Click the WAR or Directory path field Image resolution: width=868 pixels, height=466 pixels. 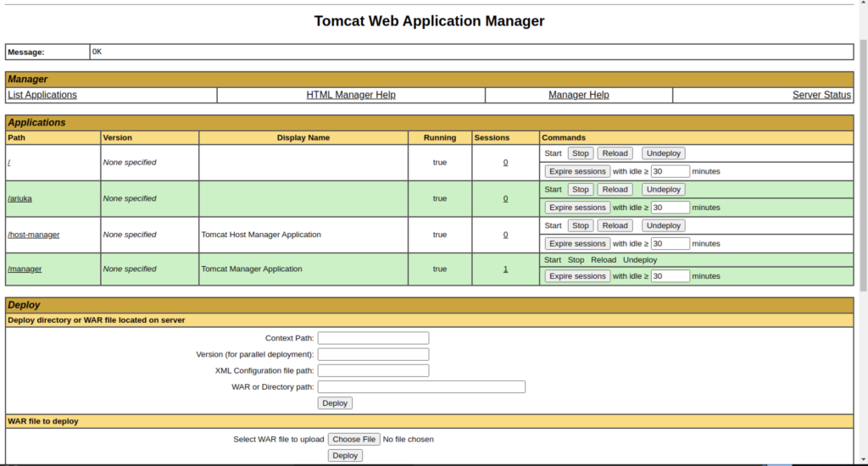[421, 387]
